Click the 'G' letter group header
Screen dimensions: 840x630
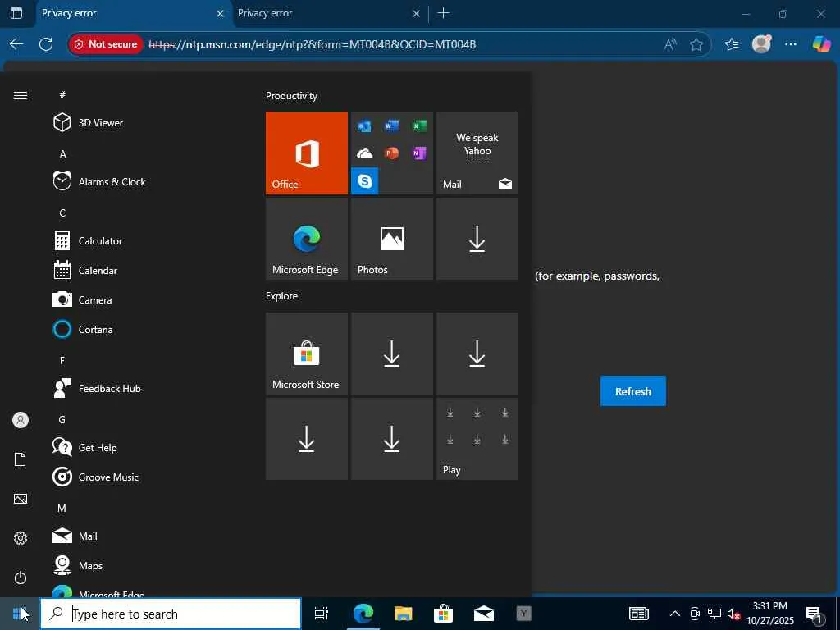coord(62,419)
